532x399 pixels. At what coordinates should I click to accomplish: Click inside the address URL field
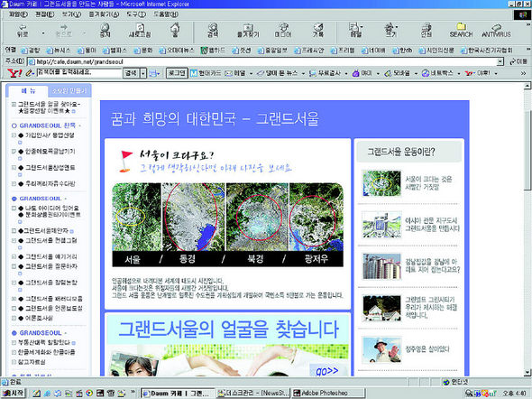[x=261, y=61]
